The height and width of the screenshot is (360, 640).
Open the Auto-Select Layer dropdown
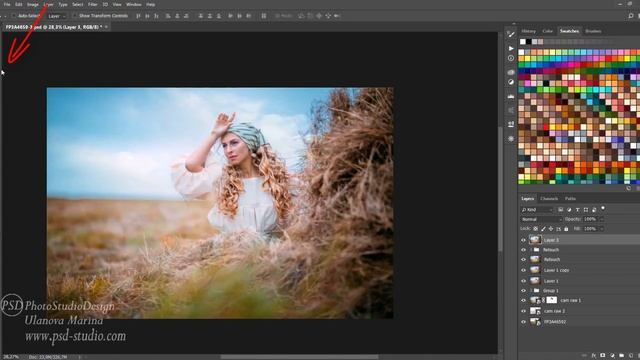click(x=57, y=16)
